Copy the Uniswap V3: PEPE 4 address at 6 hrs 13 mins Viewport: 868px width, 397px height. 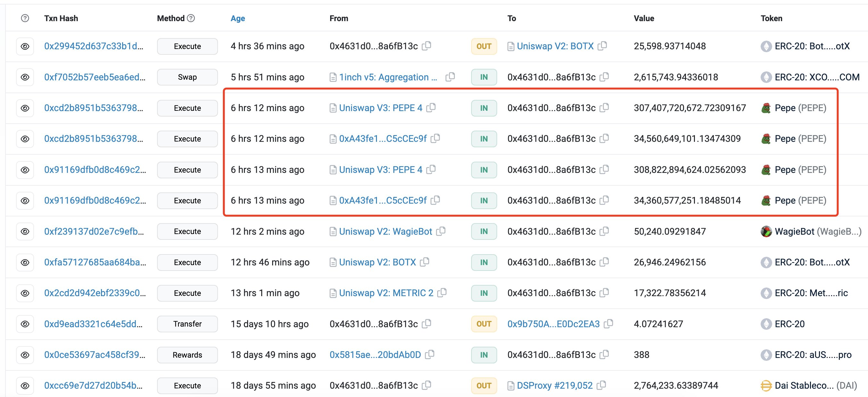431,169
